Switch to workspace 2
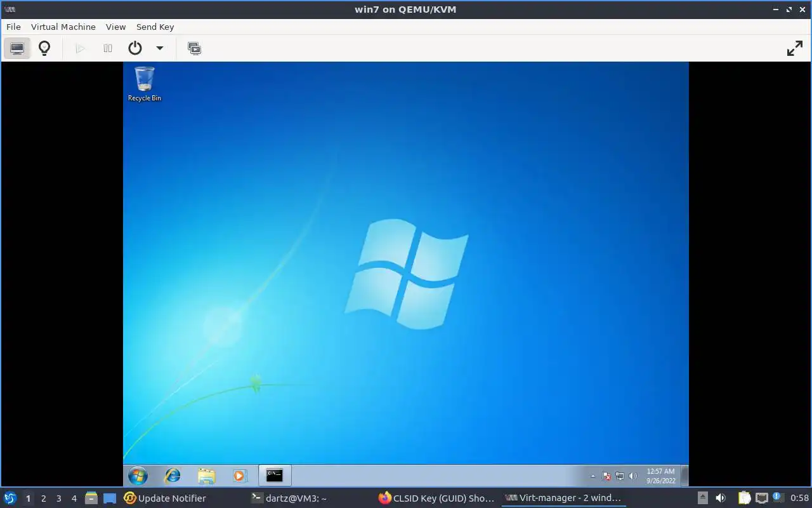 coord(44,498)
